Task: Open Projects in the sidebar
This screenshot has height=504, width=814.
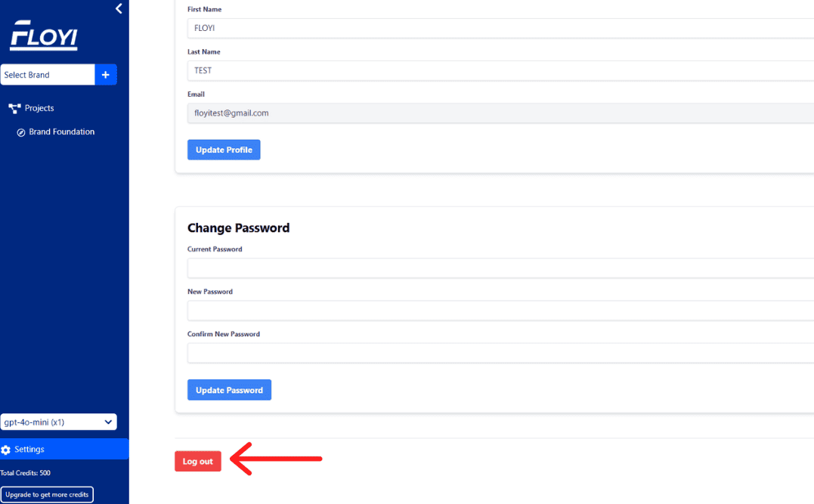Action: 39,108
